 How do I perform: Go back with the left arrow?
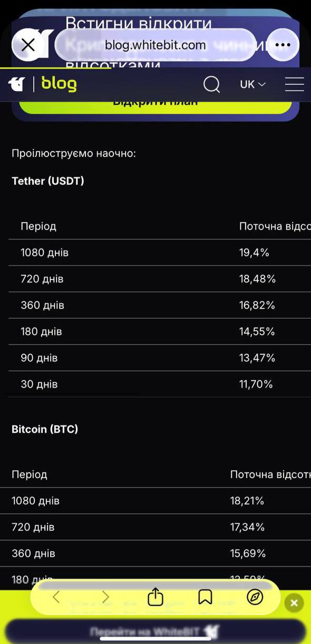point(56,597)
